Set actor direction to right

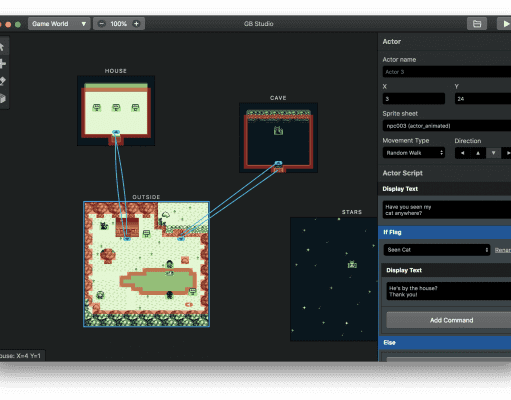(x=507, y=153)
